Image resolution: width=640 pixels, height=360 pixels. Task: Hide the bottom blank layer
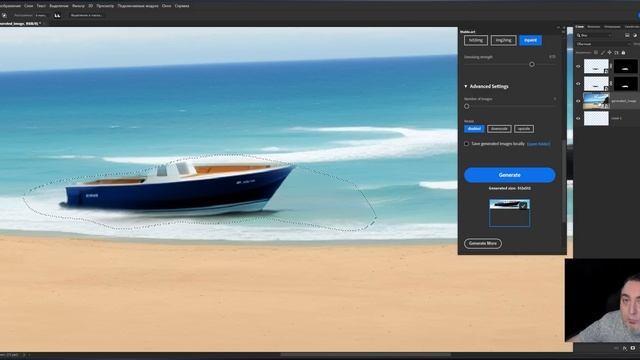point(578,118)
